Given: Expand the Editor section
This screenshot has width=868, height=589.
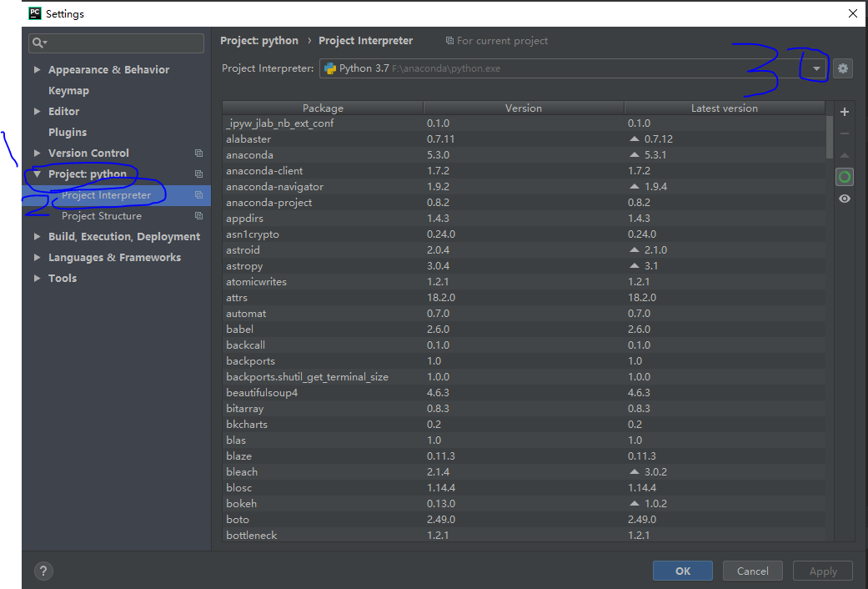Looking at the screenshot, I should 37,111.
